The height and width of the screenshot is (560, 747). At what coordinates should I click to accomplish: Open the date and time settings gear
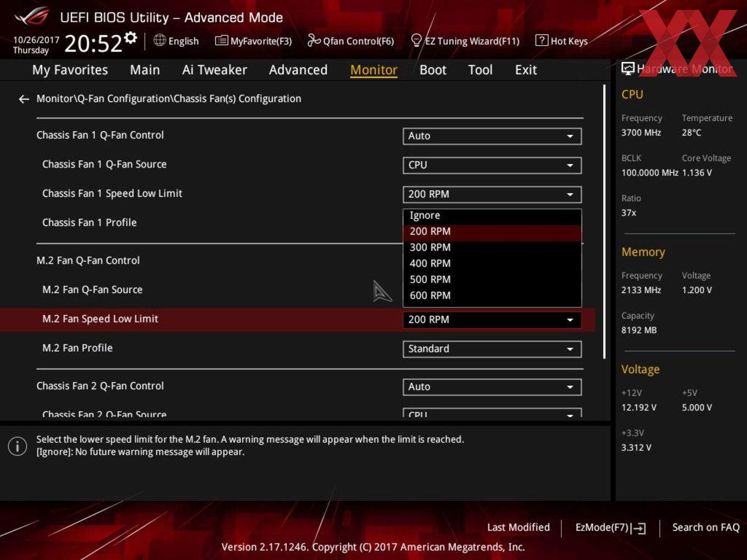(x=130, y=37)
